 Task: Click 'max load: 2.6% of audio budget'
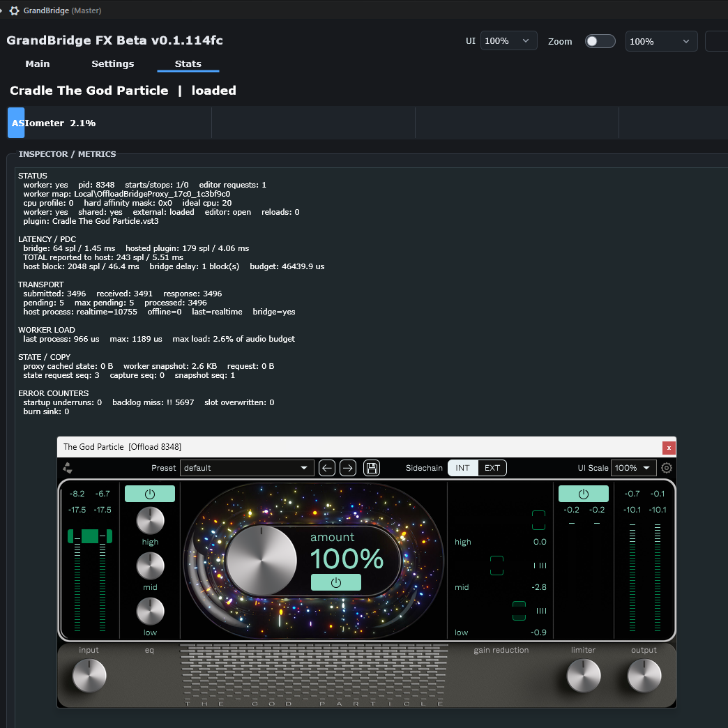pos(234,339)
